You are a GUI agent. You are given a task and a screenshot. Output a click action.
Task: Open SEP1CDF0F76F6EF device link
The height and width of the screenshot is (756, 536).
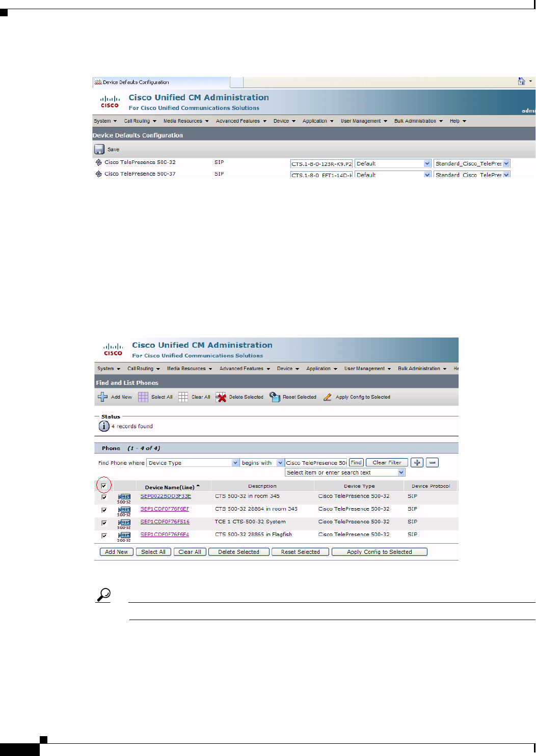click(165, 509)
